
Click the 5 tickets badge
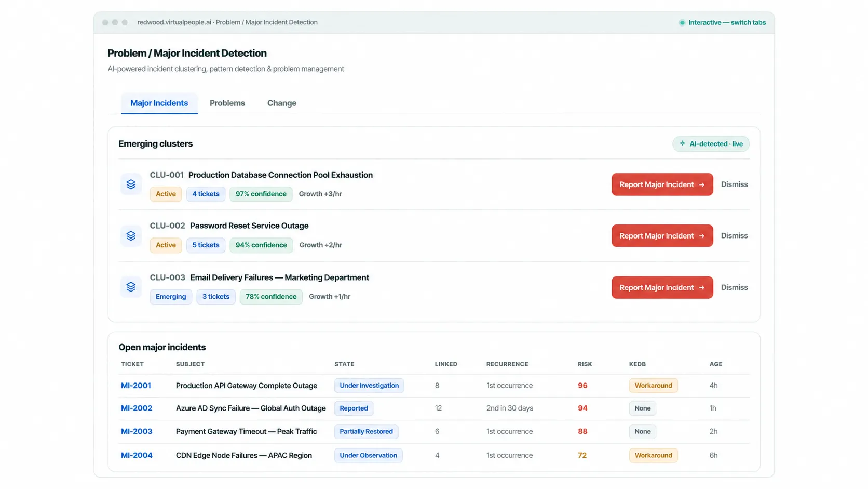[x=206, y=245]
